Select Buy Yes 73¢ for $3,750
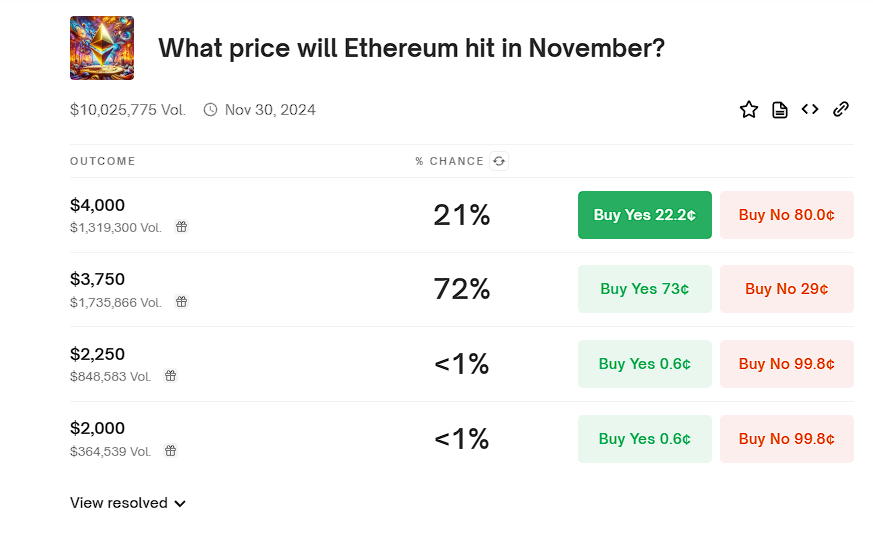 644,289
